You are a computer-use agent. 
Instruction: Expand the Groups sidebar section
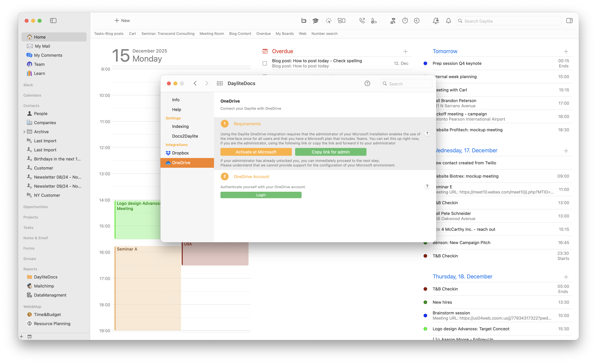30,259
